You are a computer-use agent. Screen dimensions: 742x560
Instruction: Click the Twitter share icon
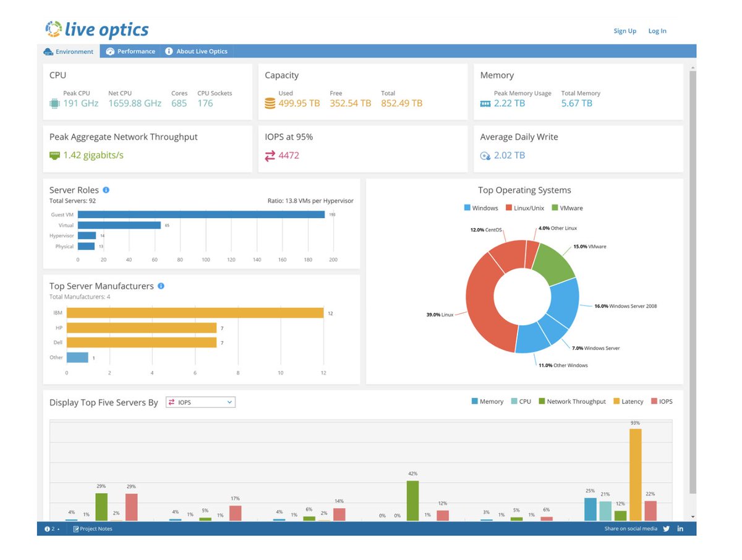coord(666,528)
